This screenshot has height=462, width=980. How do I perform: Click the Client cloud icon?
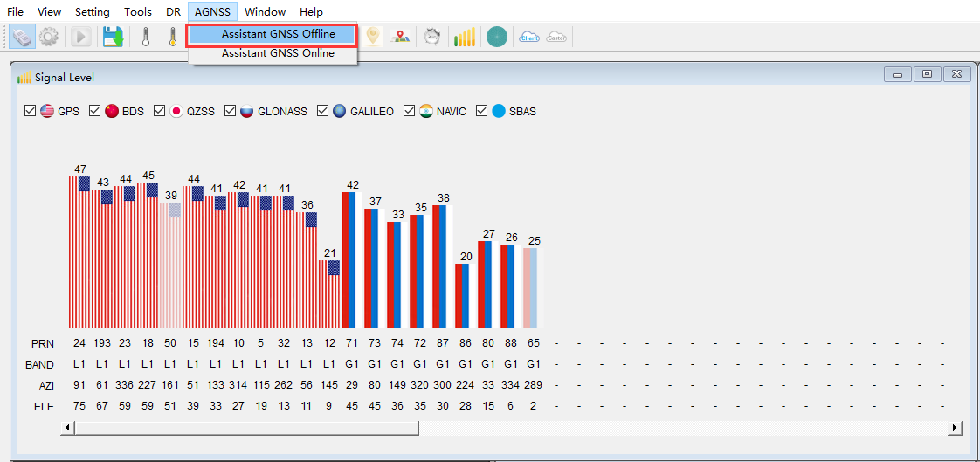(x=529, y=37)
